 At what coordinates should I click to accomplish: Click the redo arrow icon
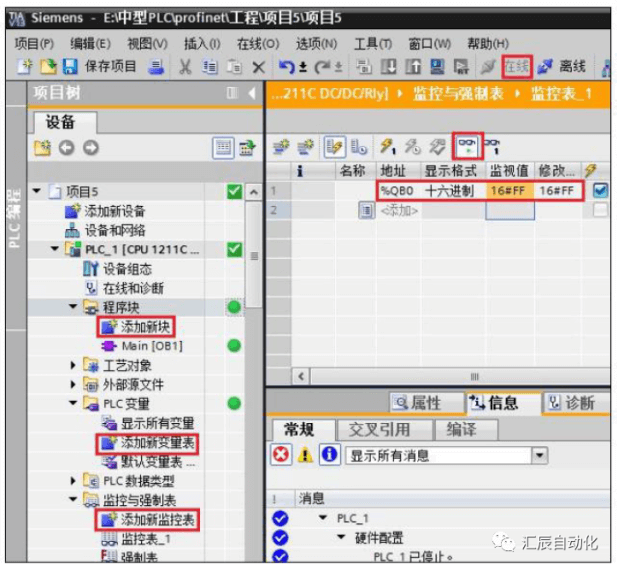click(x=323, y=67)
